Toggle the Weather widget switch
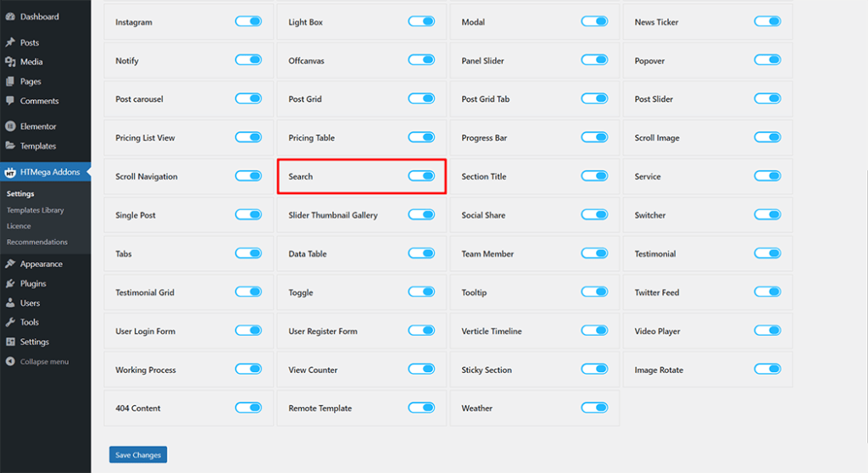This screenshot has width=868, height=473. 594,408
